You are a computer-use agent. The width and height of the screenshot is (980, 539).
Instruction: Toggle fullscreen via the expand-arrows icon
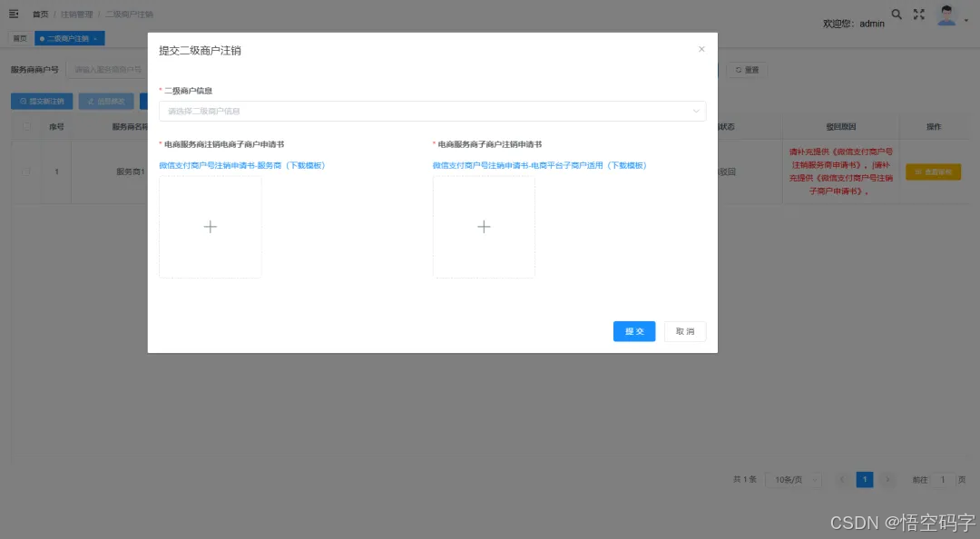tap(918, 14)
